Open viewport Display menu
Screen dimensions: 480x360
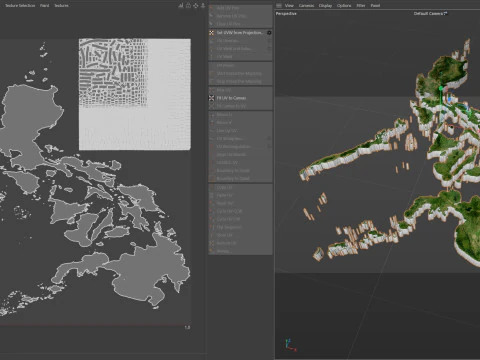coord(325,6)
